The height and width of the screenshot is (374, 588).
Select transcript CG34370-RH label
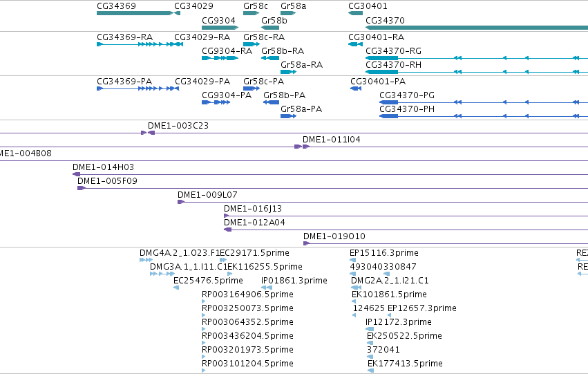(393, 65)
